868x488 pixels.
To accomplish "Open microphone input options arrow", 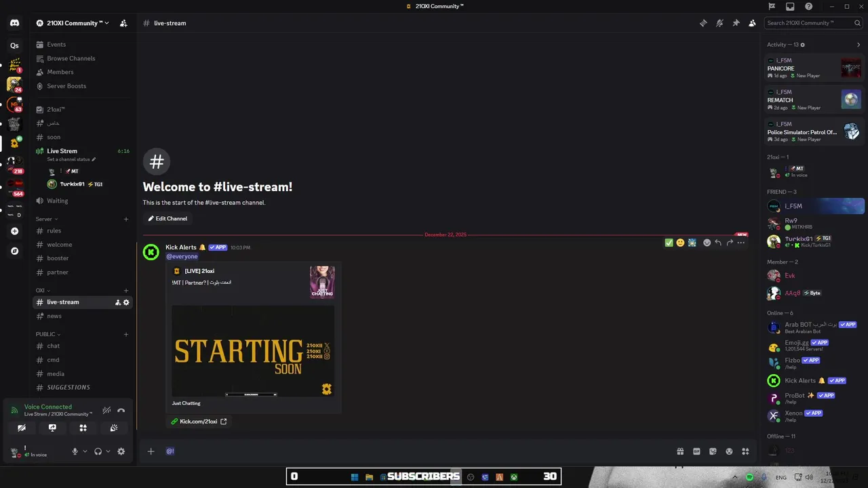I will pyautogui.click(x=85, y=451).
